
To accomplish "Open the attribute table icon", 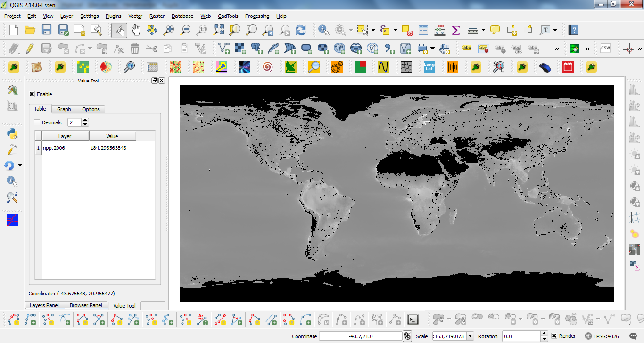I will tap(423, 30).
